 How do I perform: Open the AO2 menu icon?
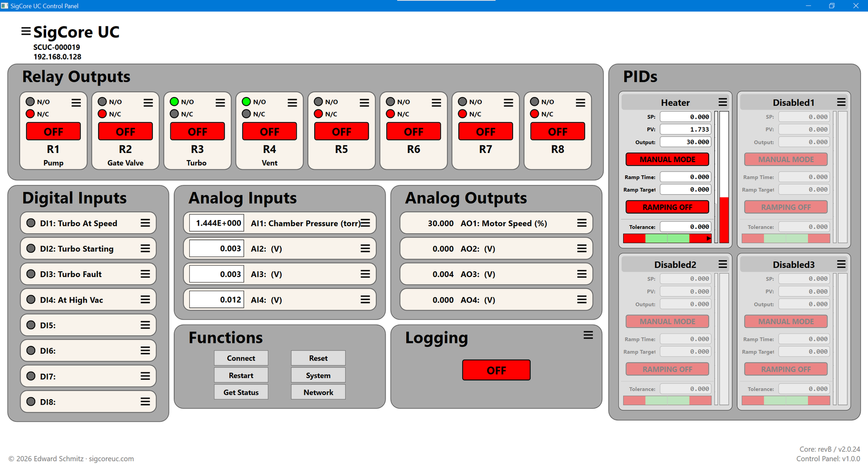[582, 248]
